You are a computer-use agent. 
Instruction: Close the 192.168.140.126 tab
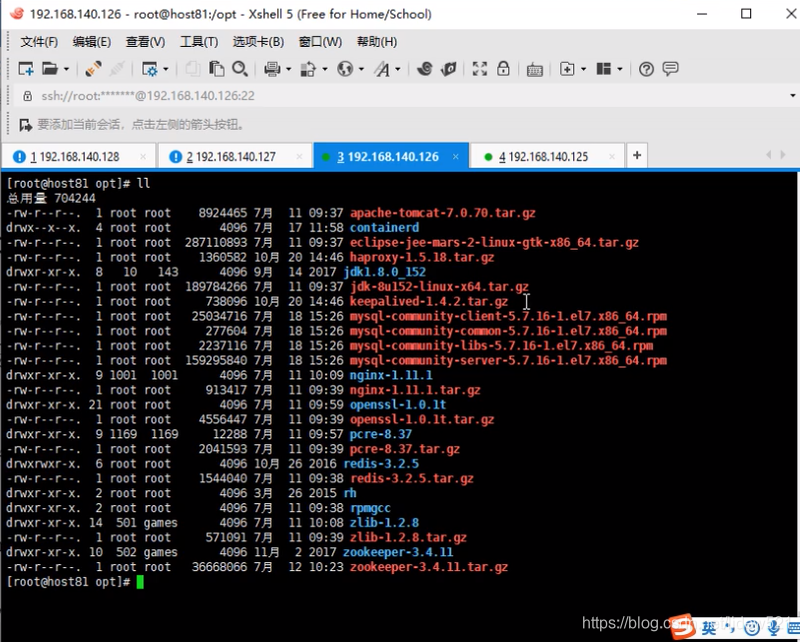tap(456, 157)
